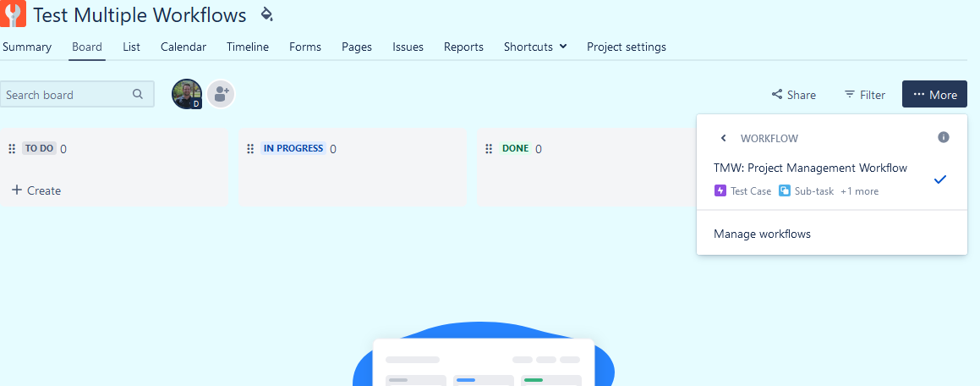This screenshot has height=386, width=980.
Task: Go to the Timeline tab
Action: (x=248, y=47)
